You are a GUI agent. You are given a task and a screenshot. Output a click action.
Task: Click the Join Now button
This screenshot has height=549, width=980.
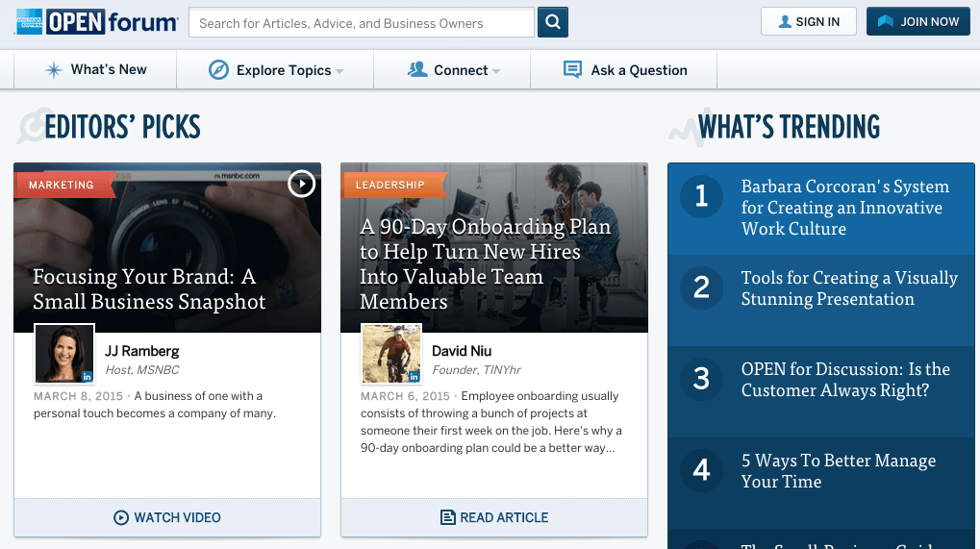point(918,22)
